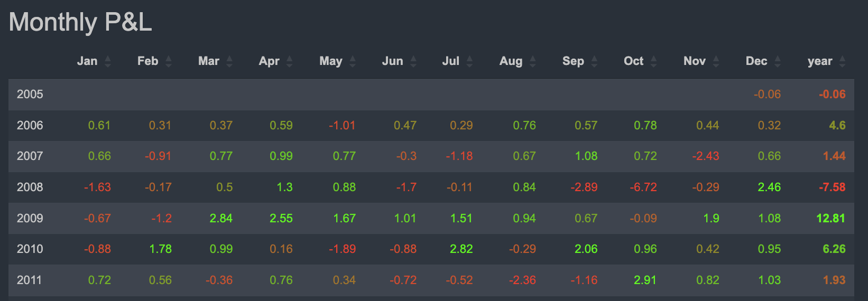Image resolution: width=868 pixels, height=301 pixels.
Task: Sort by total using the year column arrows
Action: (843, 62)
